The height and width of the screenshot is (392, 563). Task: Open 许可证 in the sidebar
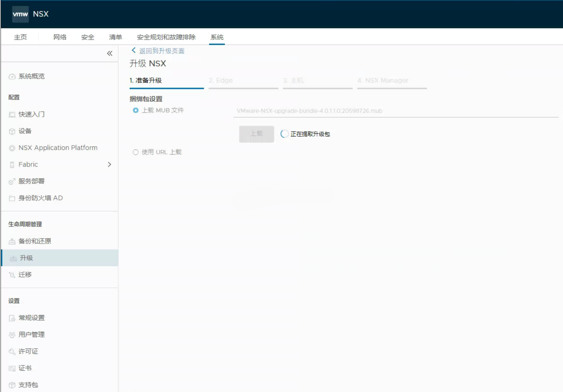click(28, 351)
